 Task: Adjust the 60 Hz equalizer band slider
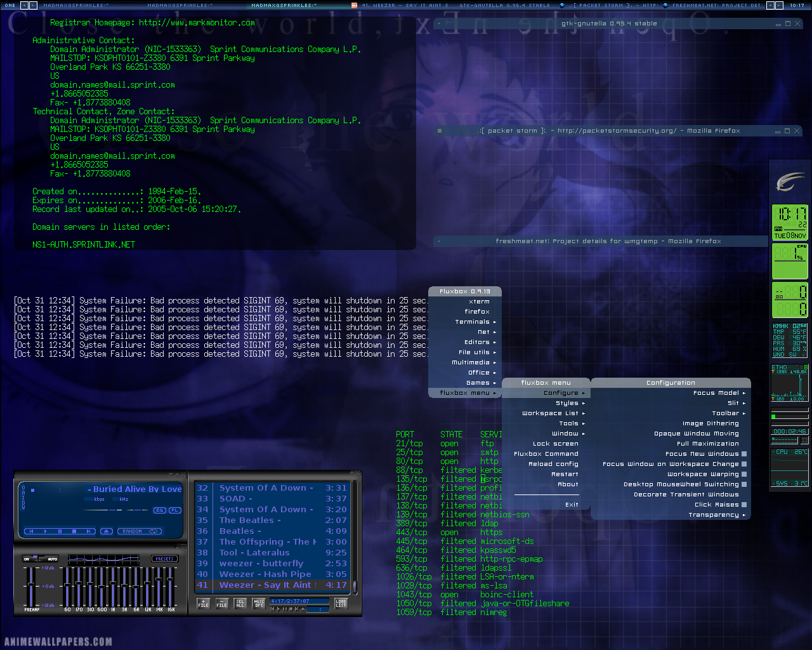pos(68,585)
